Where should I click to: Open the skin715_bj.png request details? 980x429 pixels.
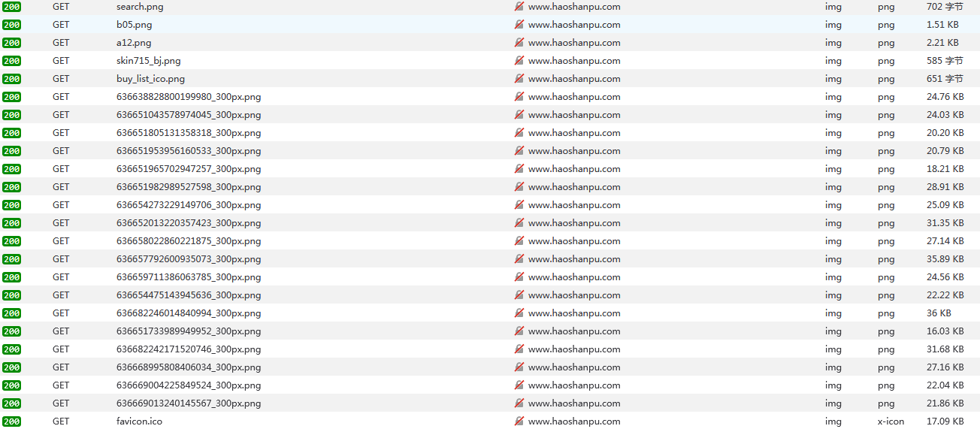[148, 61]
